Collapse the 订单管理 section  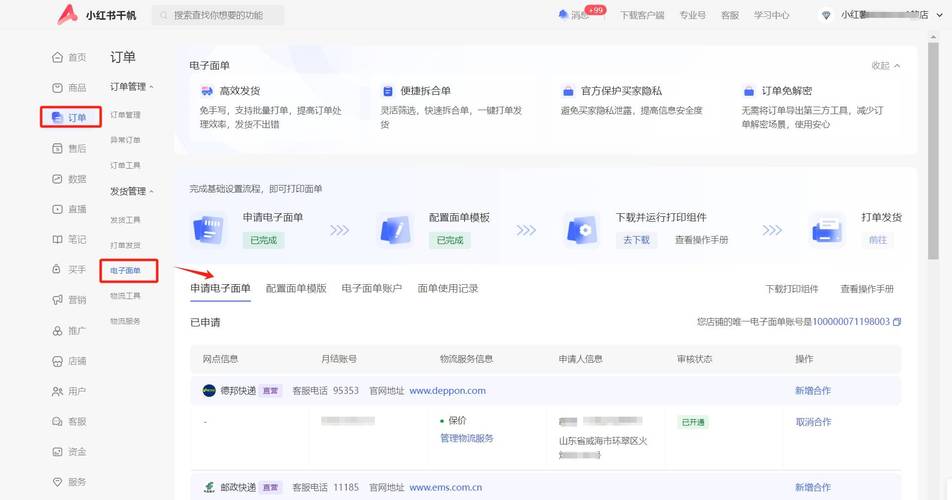click(x=151, y=87)
